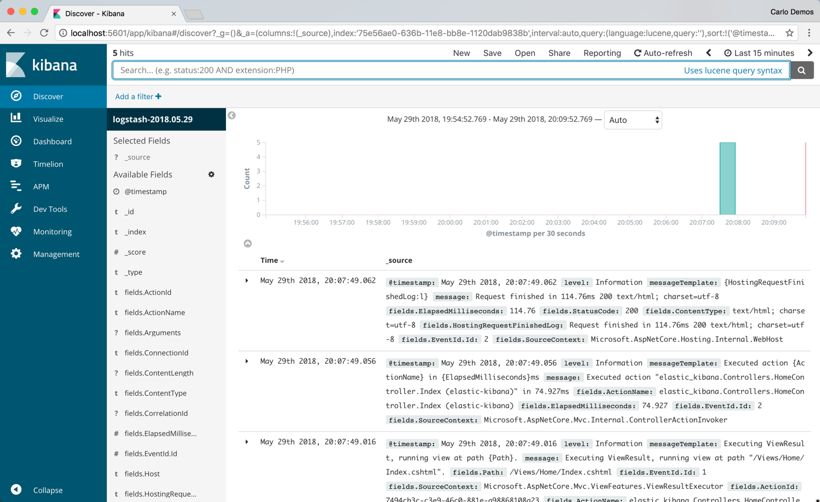
Task: Click the Add a filter link
Action: (x=138, y=96)
